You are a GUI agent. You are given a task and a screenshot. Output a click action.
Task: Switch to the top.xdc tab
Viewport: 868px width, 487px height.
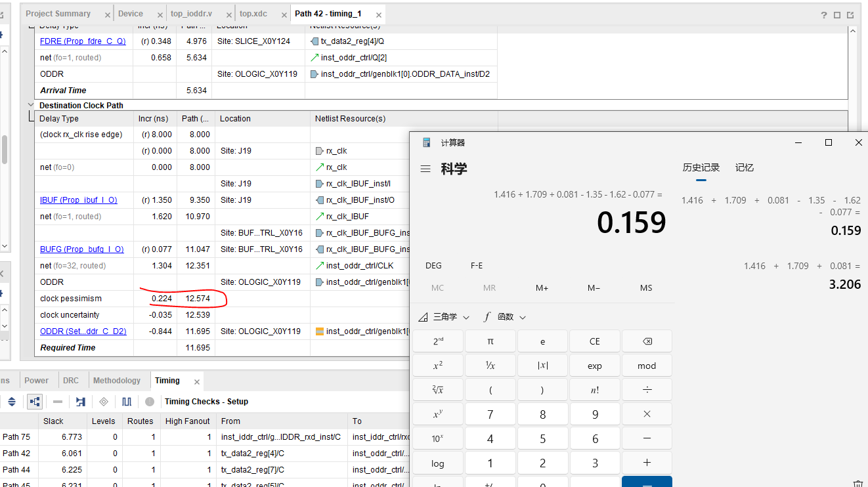(x=254, y=14)
